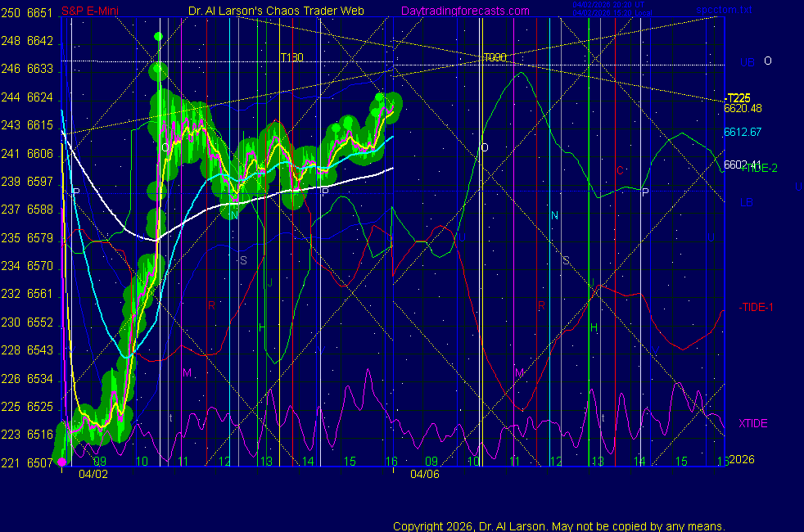Select the cyan 6612.67 price readout
The image size is (804, 532).
point(743,132)
